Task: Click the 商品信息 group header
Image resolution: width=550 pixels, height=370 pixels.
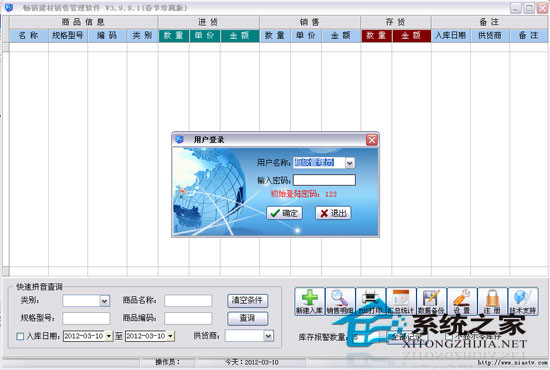Action: [83, 22]
